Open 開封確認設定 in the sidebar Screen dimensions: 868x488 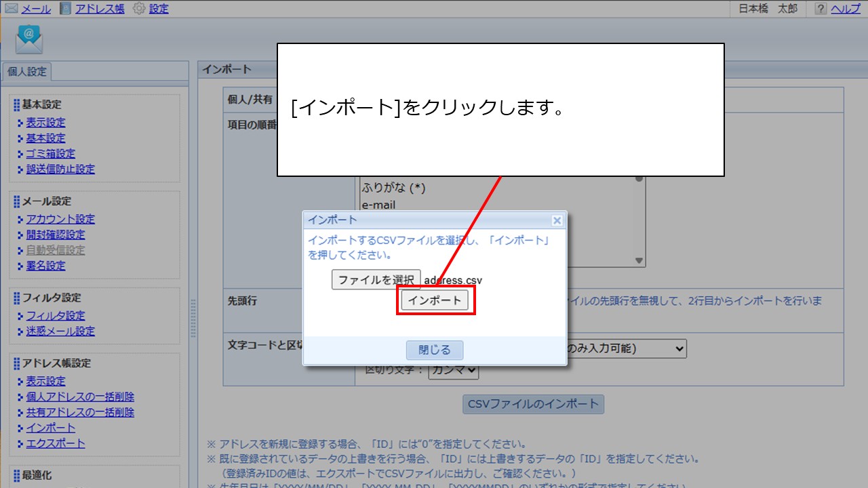pos(55,235)
